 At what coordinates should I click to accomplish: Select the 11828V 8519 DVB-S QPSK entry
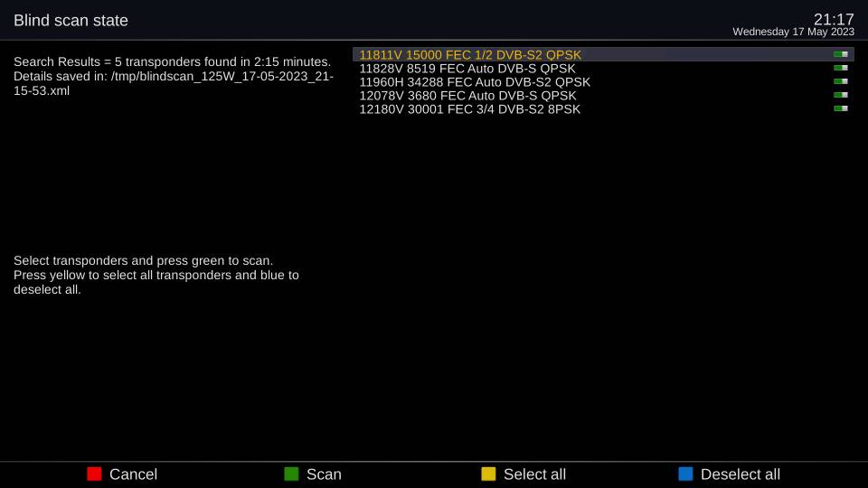click(467, 69)
